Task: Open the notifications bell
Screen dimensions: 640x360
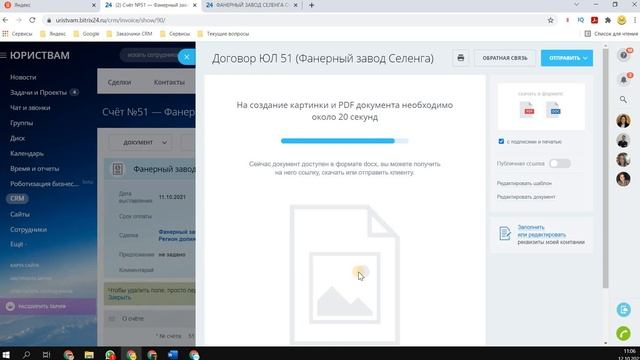Action: click(x=623, y=80)
